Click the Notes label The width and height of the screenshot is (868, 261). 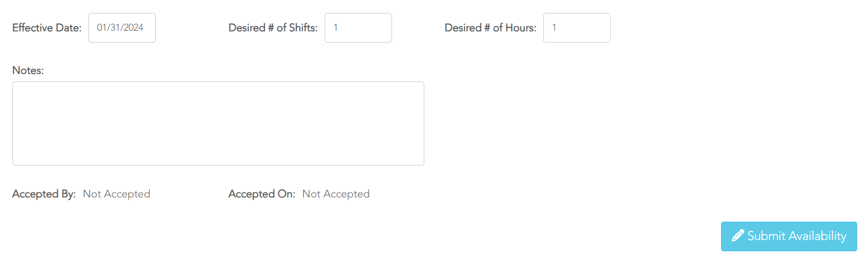tap(28, 70)
